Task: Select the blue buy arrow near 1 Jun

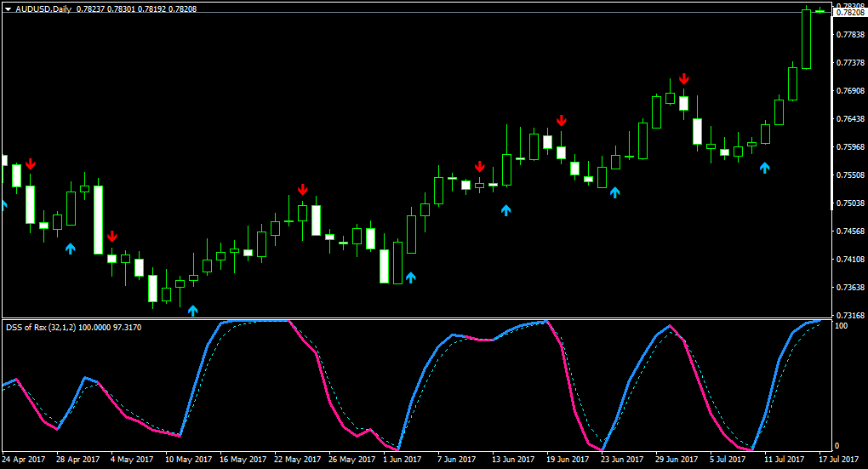Action: (410, 277)
